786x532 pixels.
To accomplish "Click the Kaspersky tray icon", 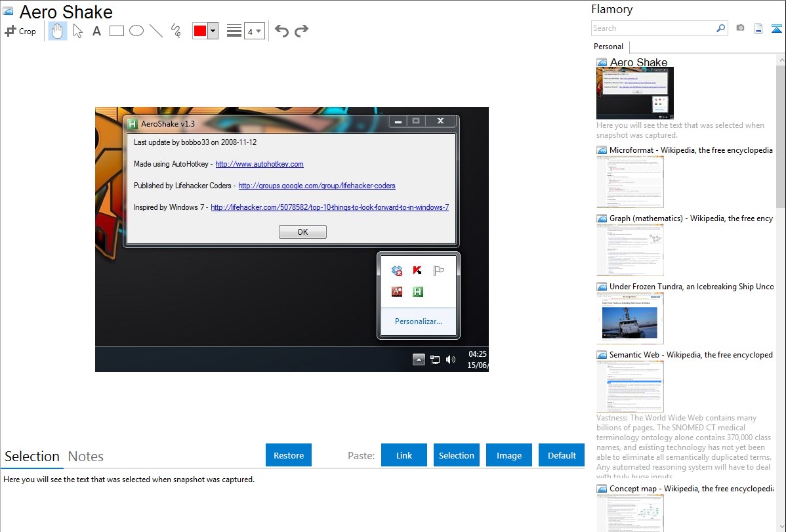I will (x=417, y=271).
